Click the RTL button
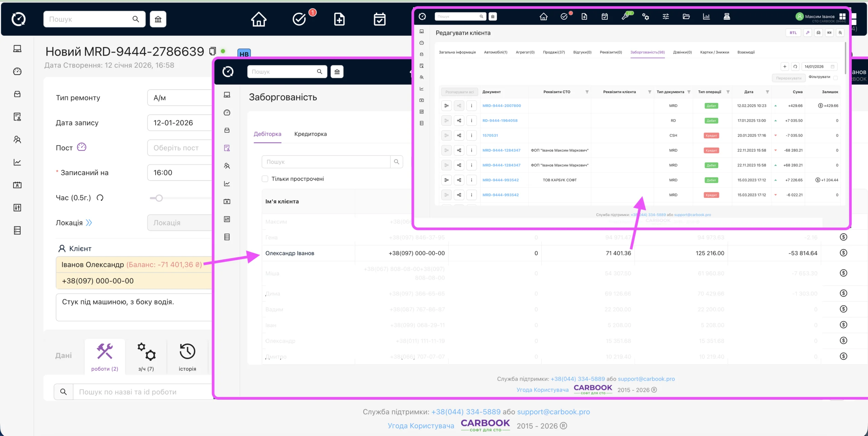 (x=793, y=33)
